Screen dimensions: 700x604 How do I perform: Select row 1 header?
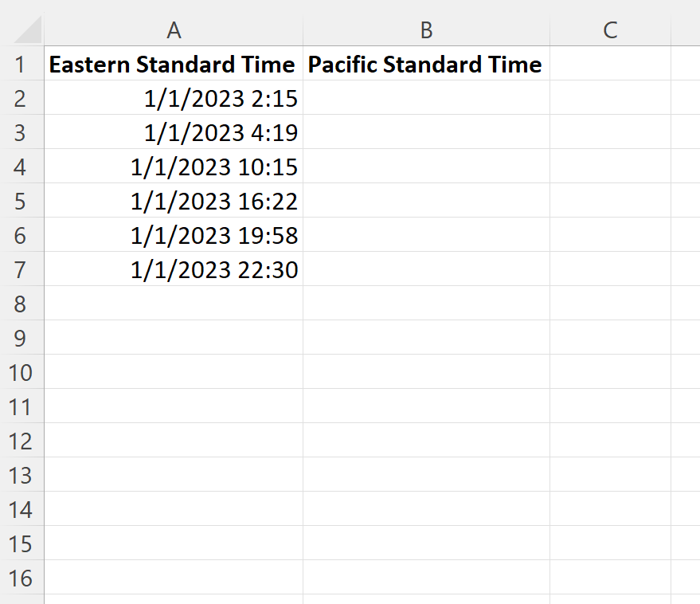tap(22, 65)
